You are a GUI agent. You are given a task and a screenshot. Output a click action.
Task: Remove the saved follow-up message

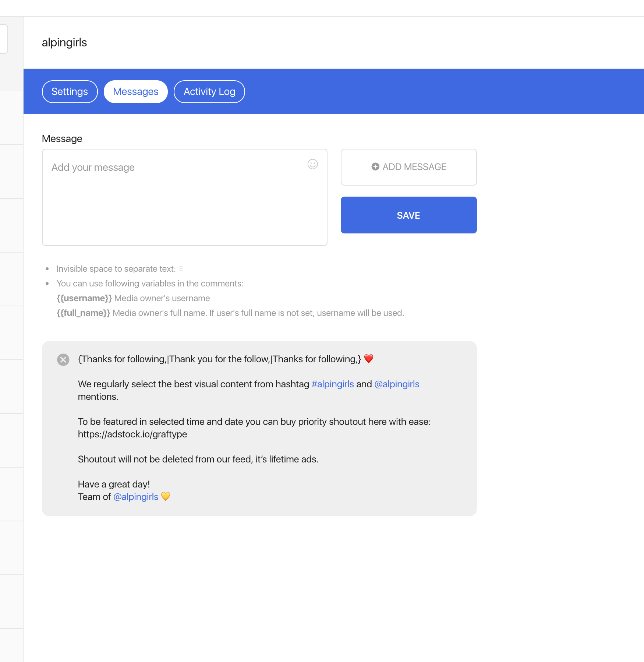[x=63, y=359]
